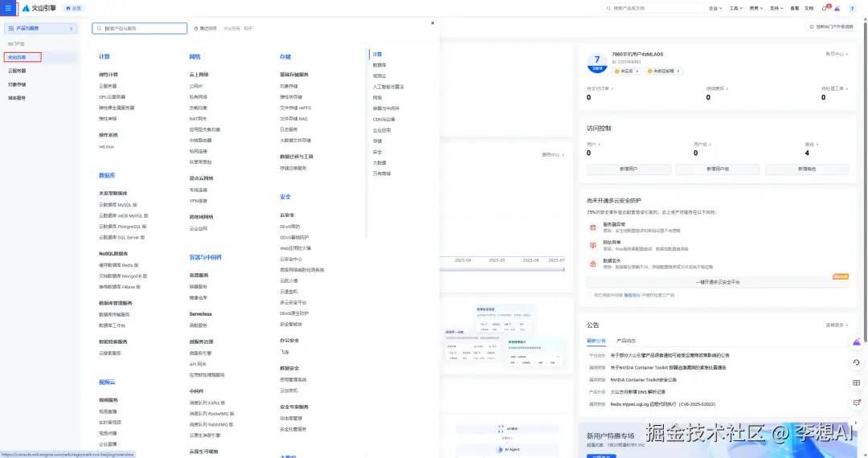Click the 新增用户 button

[x=628, y=170]
